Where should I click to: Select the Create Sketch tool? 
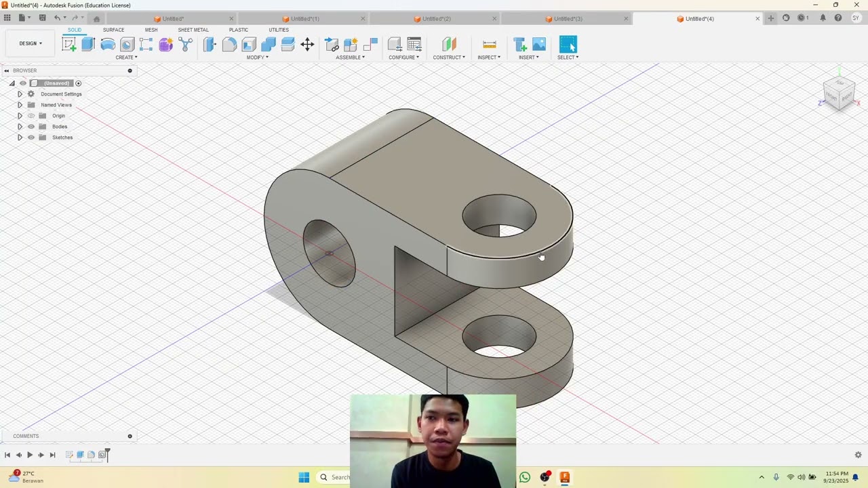click(68, 45)
